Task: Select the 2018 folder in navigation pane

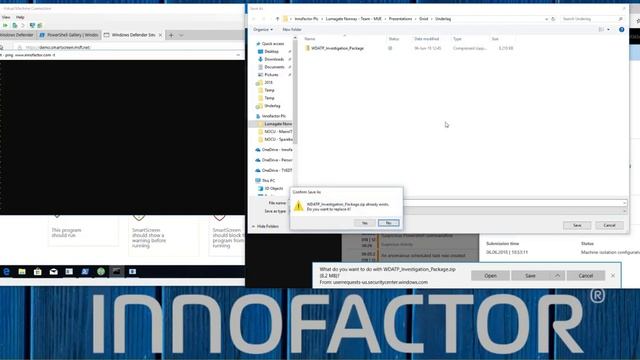Action: coord(268,82)
